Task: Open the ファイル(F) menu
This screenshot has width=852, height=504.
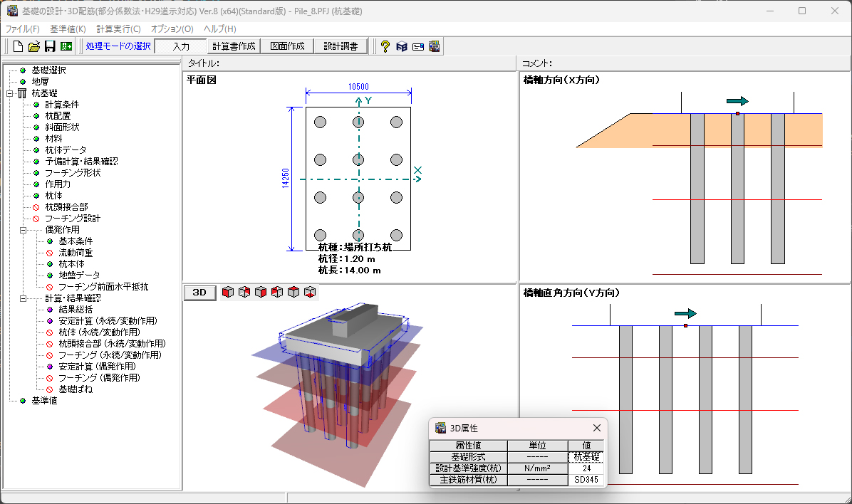Action: pyautogui.click(x=23, y=29)
